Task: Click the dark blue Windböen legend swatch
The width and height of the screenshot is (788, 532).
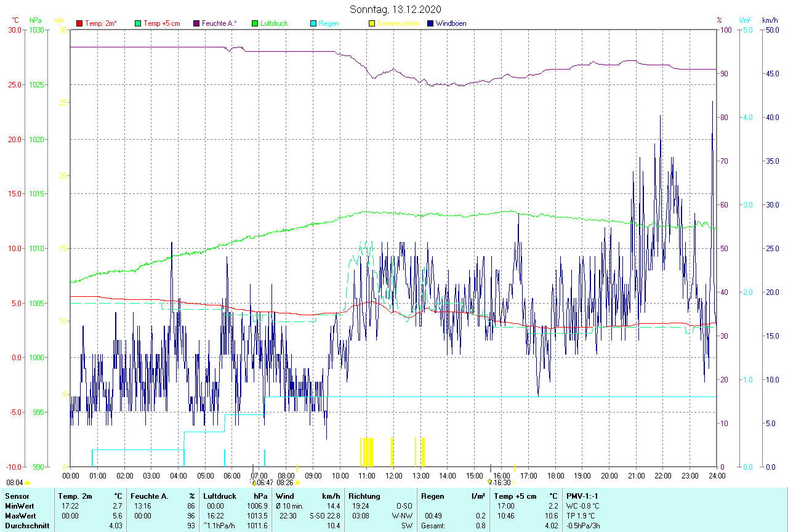Action: (x=430, y=23)
